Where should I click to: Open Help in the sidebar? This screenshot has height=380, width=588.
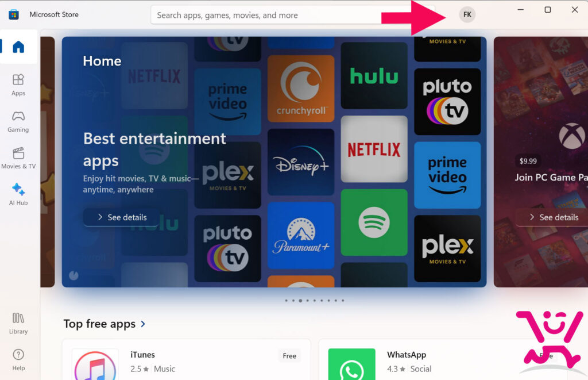pyautogui.click(x=18, y=360)
